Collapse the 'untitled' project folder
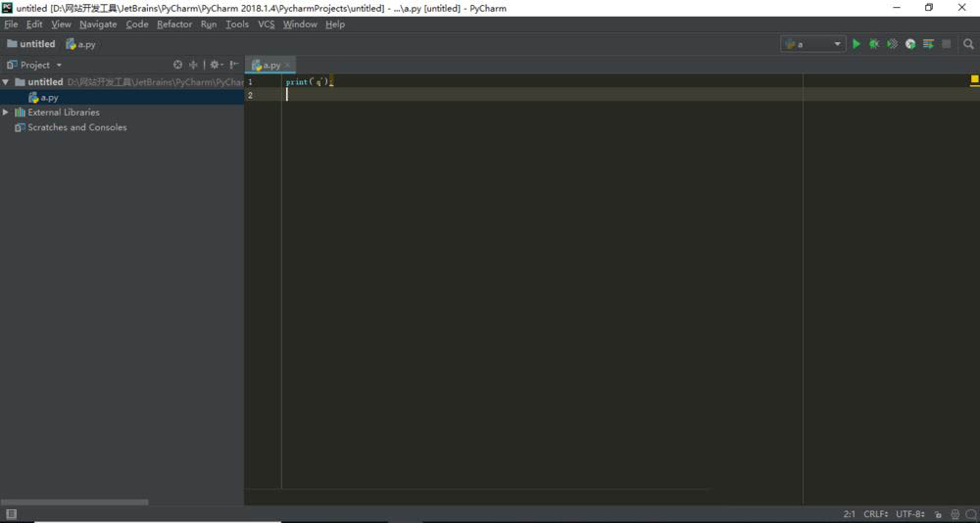 (6, 82)
